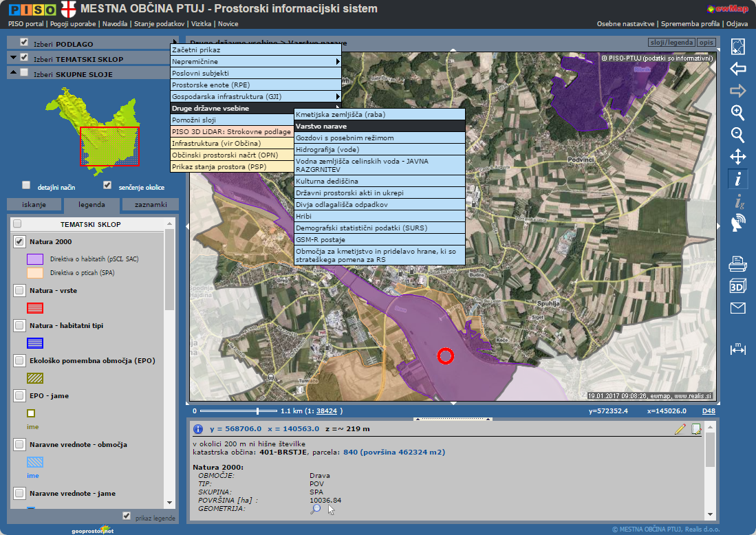Open the 3D view tool
This screenshot has width=756, height=535.
737,286
